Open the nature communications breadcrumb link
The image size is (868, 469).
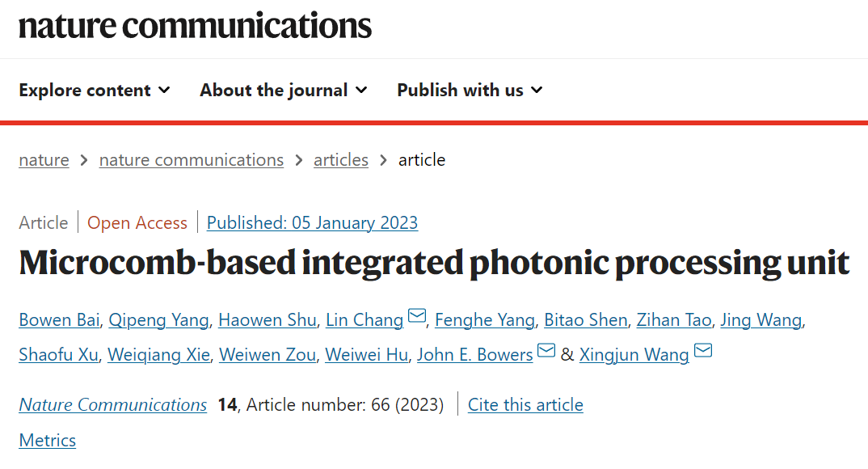192,160
